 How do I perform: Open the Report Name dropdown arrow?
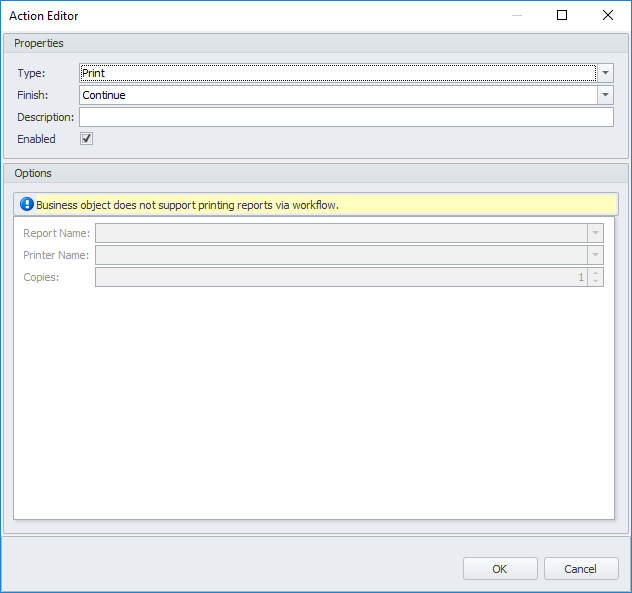[x=595, y=233]
